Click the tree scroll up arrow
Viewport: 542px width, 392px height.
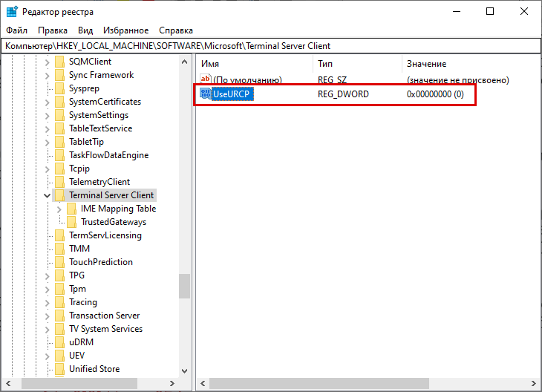pos(185,62)
